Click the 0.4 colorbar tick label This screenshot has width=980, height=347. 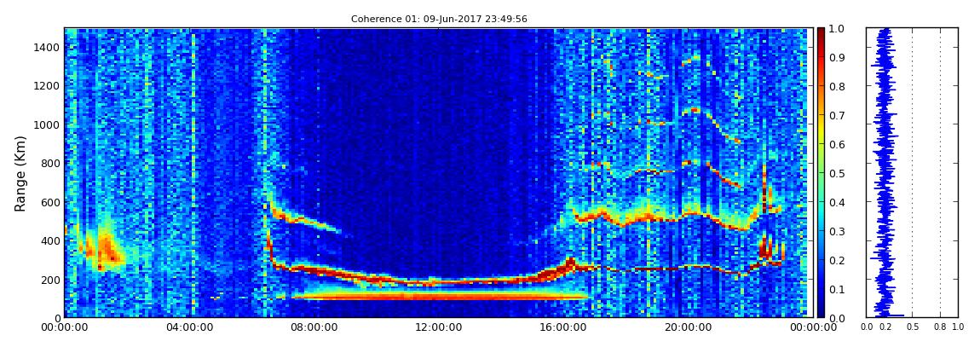[838, 203]
